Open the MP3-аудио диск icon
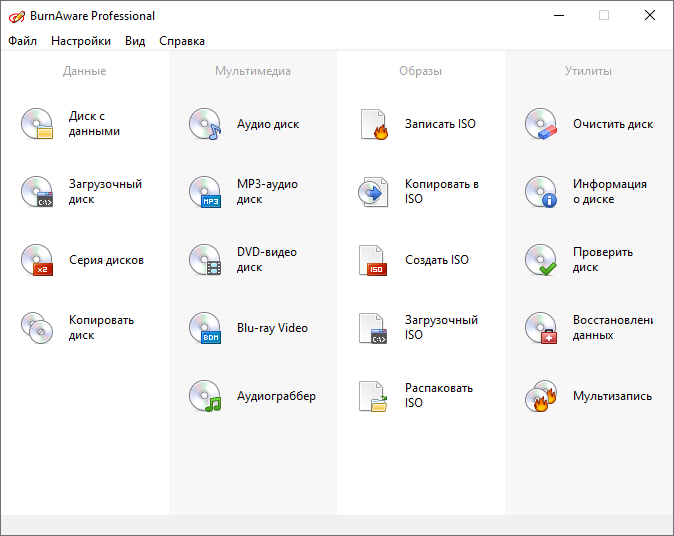This screenshot has height=536, width=674. (205, 192)
